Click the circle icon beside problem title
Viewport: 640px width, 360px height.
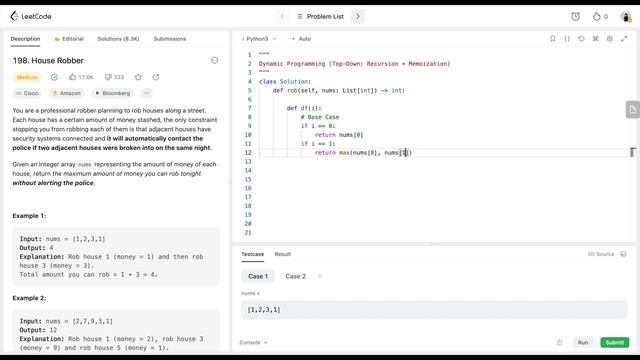tap(215, 60)
